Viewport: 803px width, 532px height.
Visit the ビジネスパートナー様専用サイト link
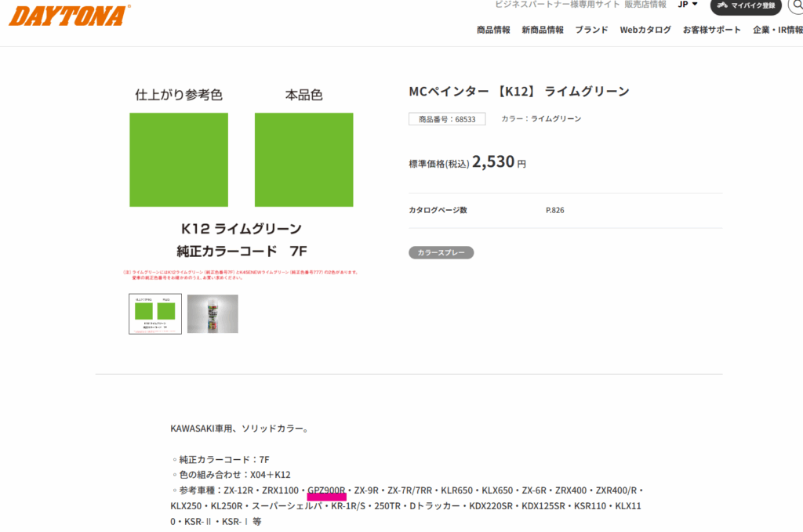pyautogui.click(x=557, y=5)
